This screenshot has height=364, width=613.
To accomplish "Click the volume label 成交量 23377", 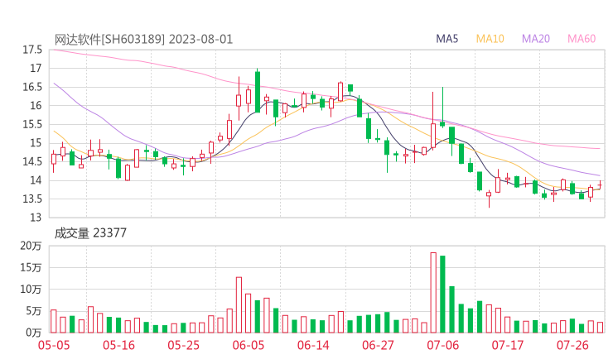I will click(x=90, y=233).
